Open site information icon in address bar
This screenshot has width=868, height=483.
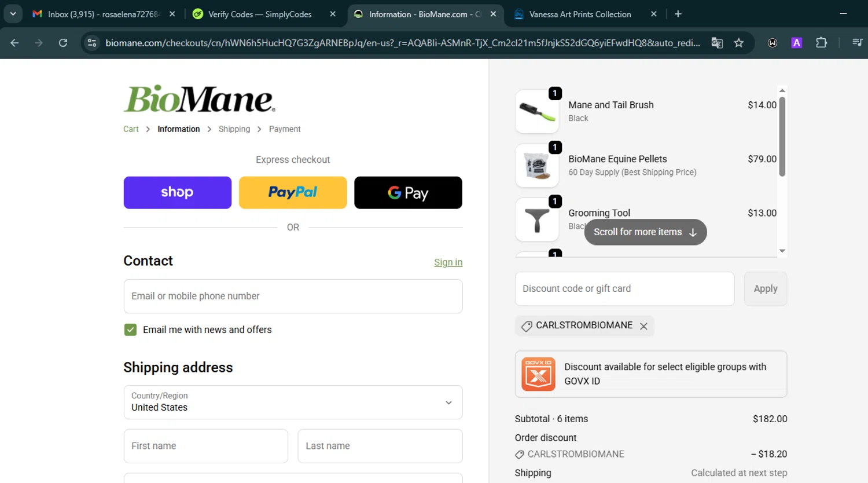[91, 42]
